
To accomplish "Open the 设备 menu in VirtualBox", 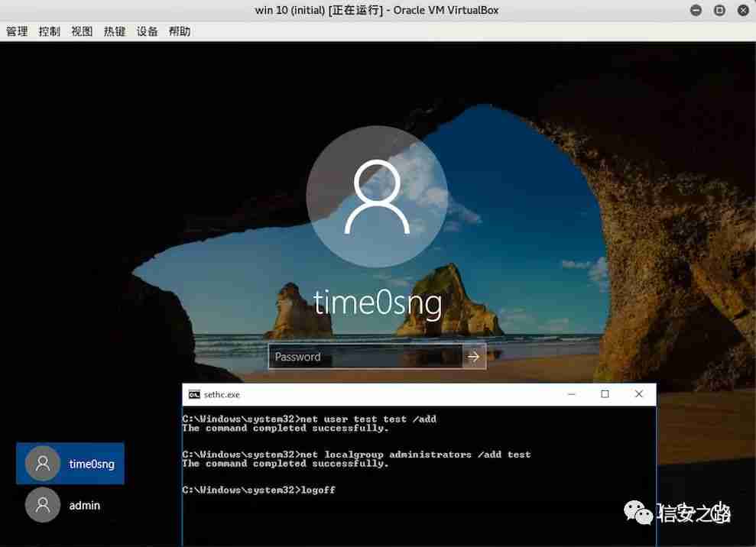I will pos(147,31).
